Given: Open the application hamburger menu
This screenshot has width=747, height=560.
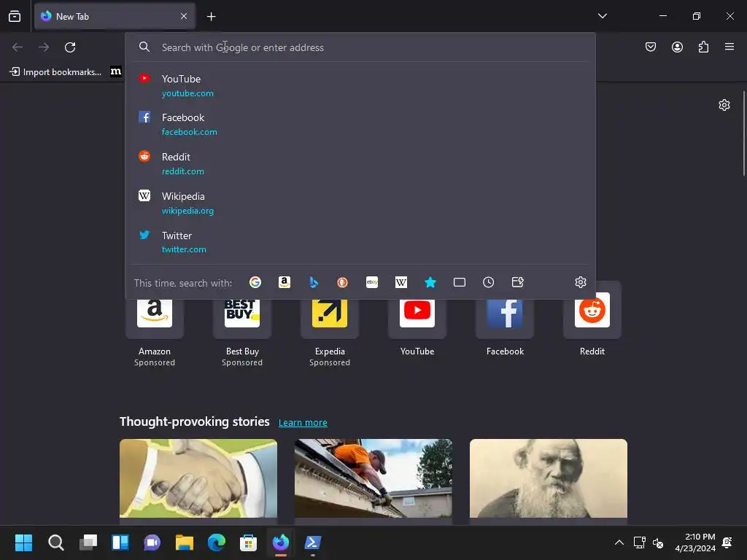Looking at the screenshot, I should point(729,47).
